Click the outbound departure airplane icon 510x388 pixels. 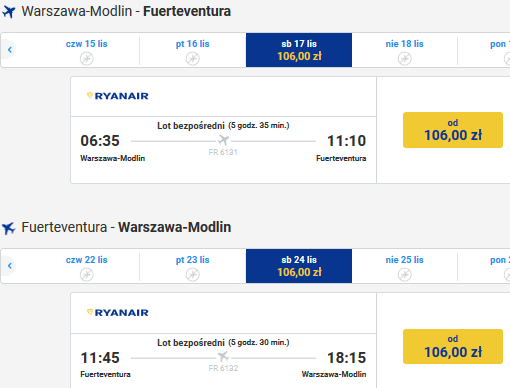click(x=9, y=12)
